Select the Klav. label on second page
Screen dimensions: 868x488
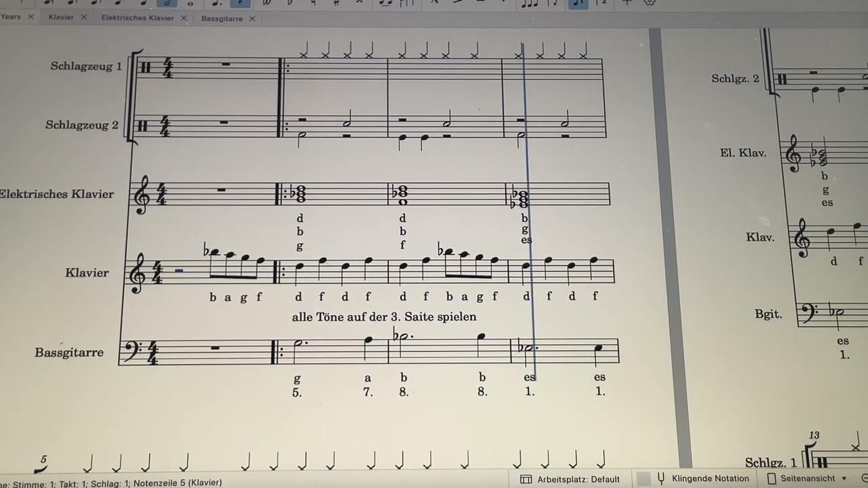tap(760, 237)
